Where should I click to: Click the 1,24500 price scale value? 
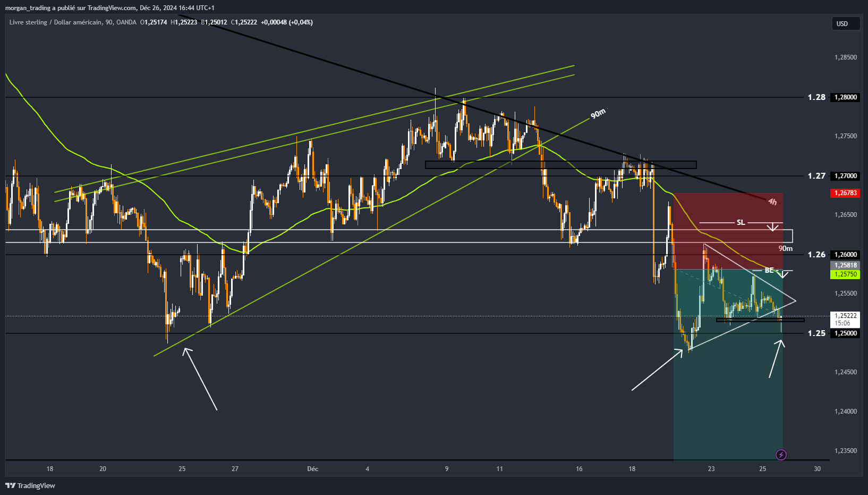click(845, 372)
